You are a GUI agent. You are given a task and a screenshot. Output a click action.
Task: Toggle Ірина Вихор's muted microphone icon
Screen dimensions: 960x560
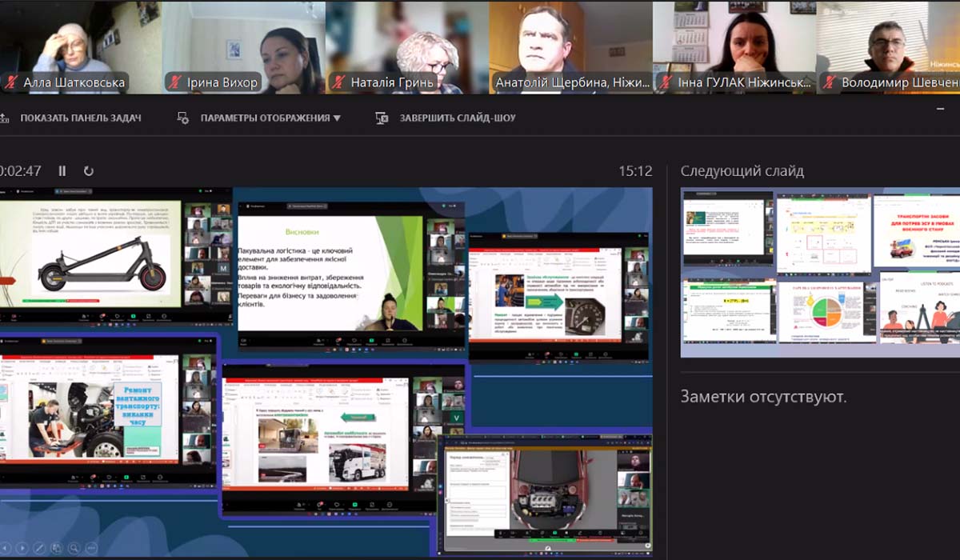[174, 82]
